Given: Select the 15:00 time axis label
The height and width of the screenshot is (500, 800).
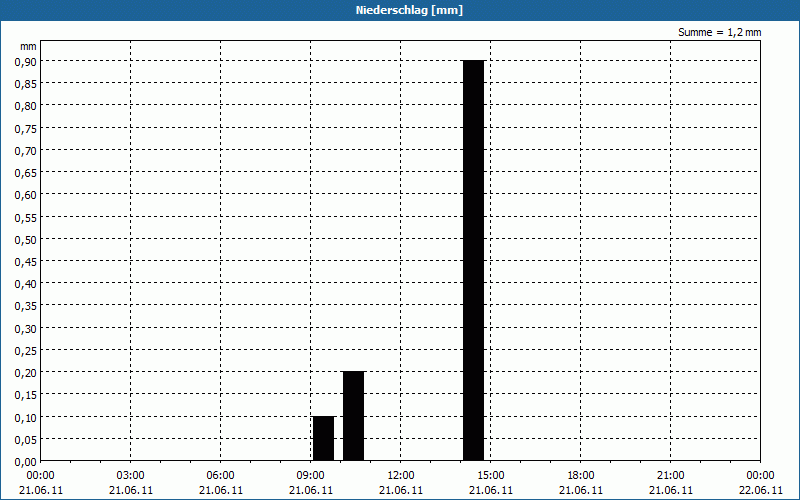Looking at the screenshot, I should [x=491, y=475].
